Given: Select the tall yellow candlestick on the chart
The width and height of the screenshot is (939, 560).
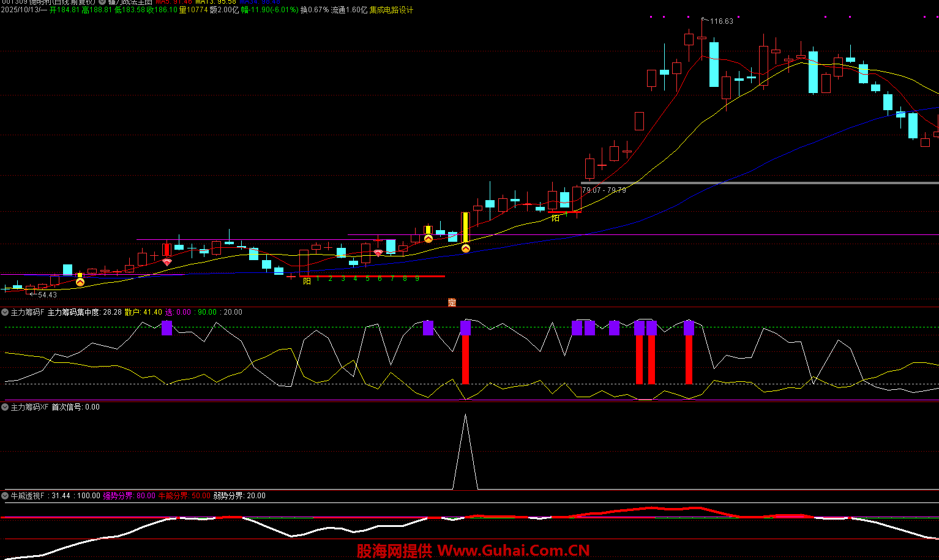Looking at the screenshot, I should point(465,228).
